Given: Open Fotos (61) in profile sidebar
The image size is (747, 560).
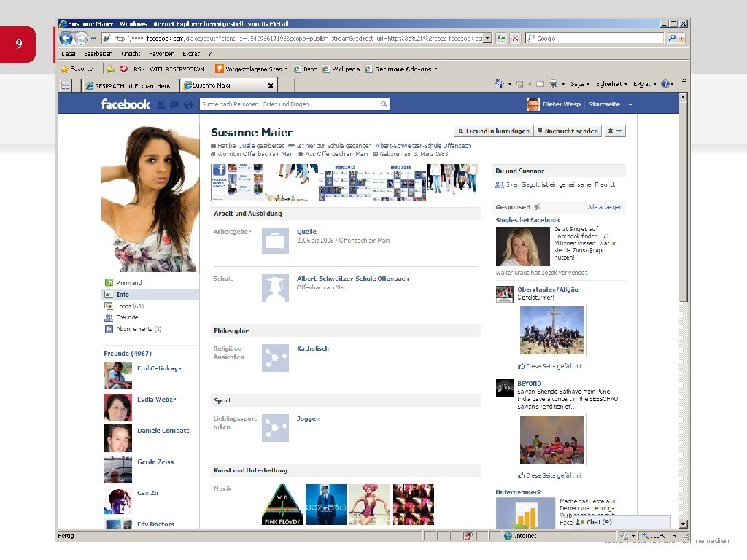Looking at the screenshot, I should [x=130, y=306].
